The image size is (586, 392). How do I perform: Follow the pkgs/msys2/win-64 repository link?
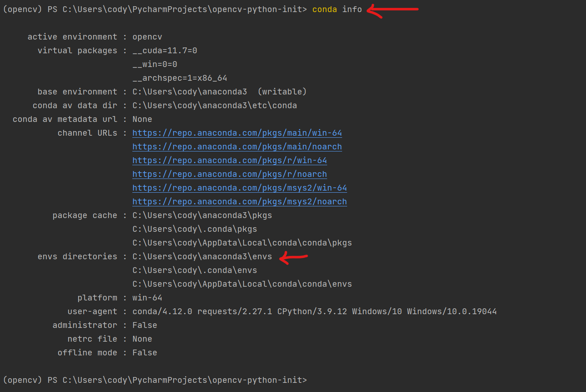(239, 188)
